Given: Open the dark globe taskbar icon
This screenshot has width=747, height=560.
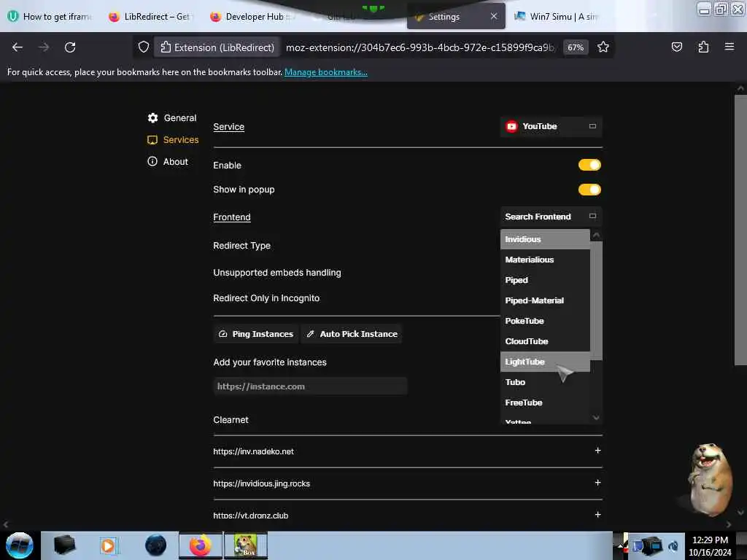Looking at the screenshot, I should (x=156, y=545).
